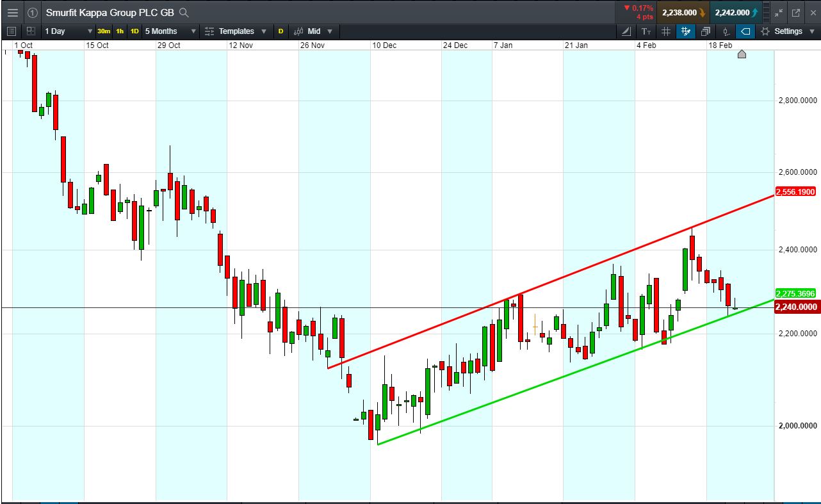Switch to the 30m interval
The width and height of the screenshot is (821, 504).
click(104, 31)
